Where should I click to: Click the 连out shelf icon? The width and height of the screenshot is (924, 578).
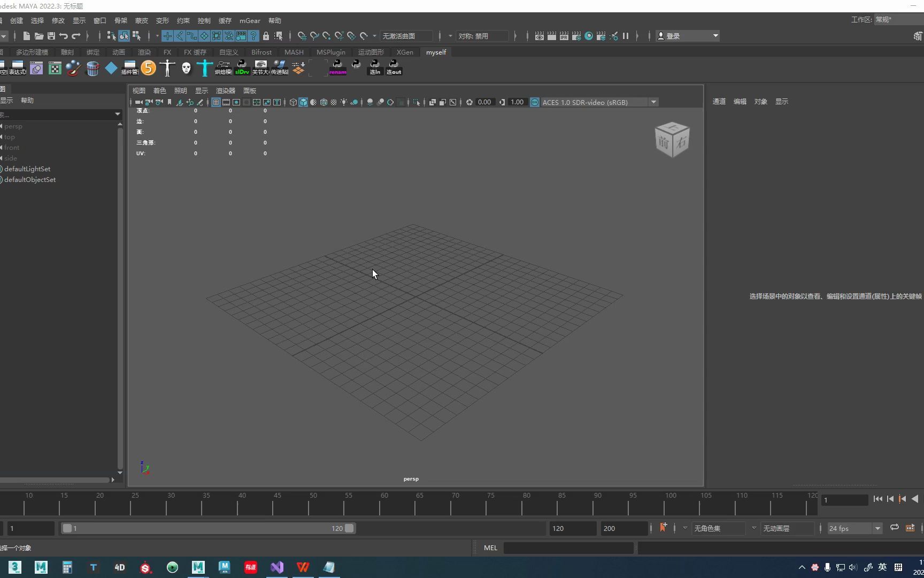(x=394, y=68)
